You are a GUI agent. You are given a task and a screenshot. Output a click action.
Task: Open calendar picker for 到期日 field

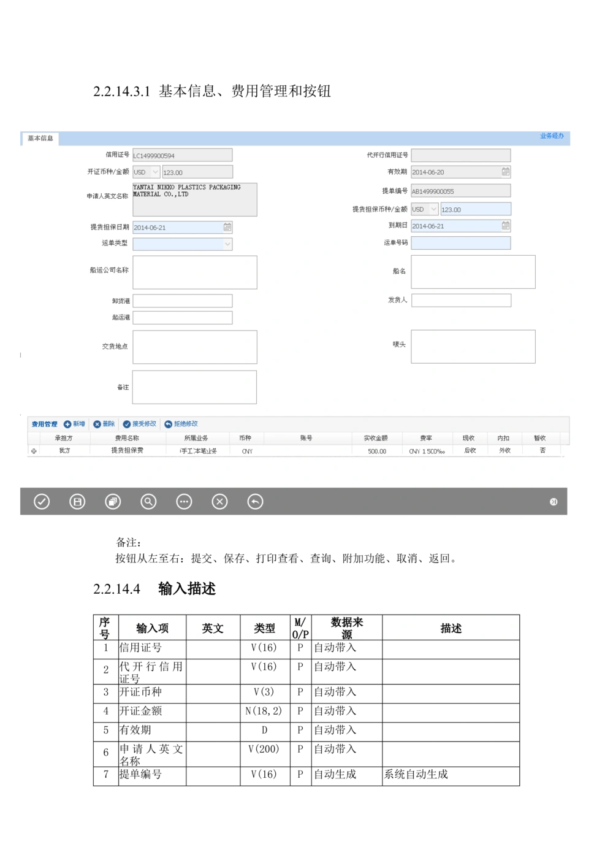tap(504, 226)
